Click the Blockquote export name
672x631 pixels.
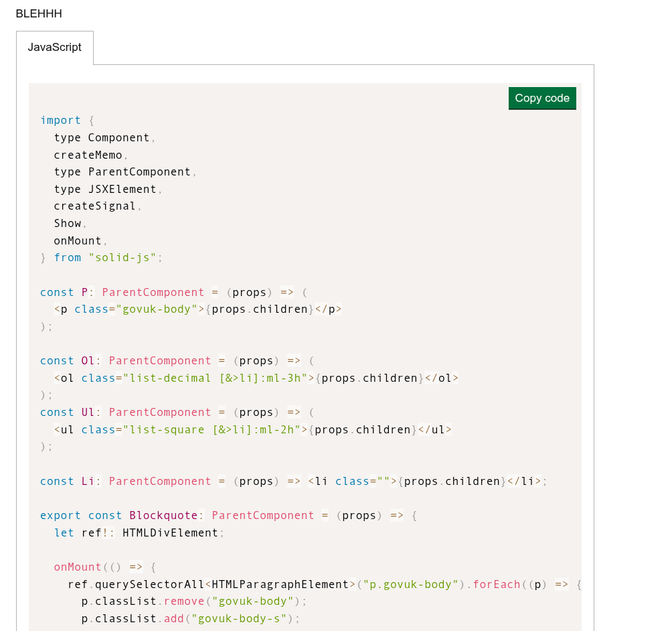(163, 516)
